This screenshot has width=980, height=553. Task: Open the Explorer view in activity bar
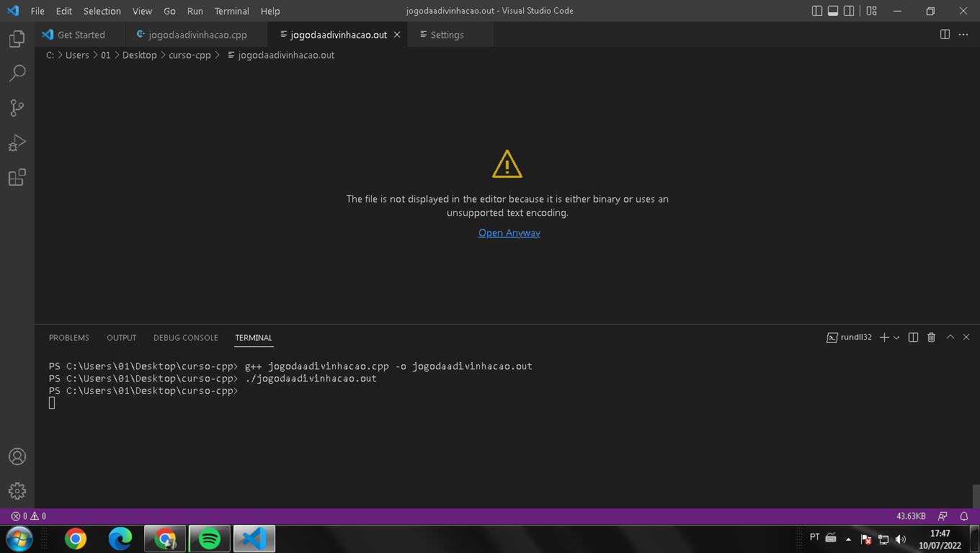[x=17, y=39]
